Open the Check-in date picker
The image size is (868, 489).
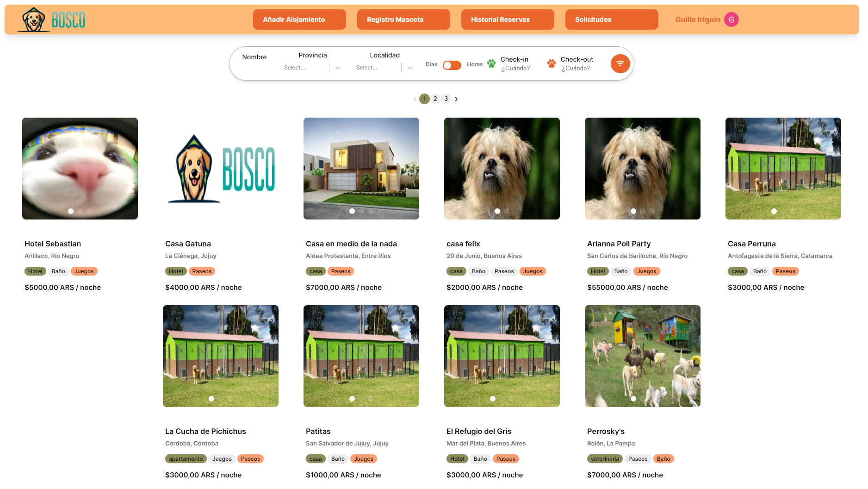pyautogui.click(x=515, y=68)
